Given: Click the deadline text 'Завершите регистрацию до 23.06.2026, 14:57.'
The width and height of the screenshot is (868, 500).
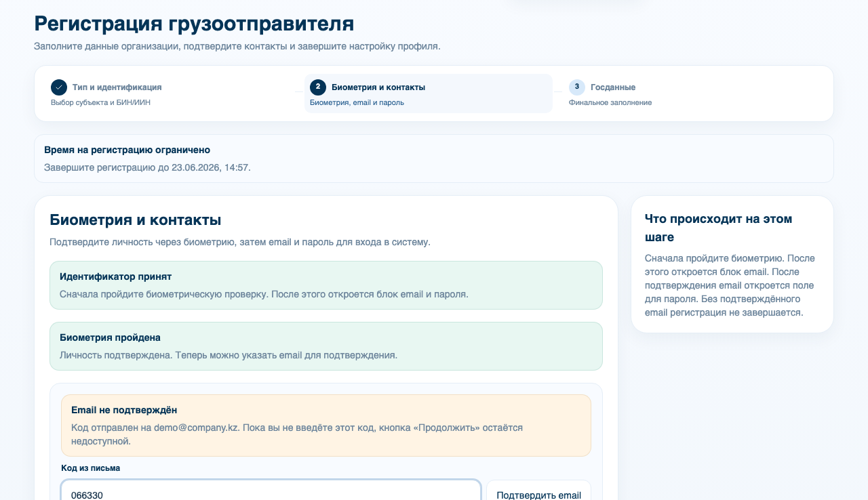Looking at the screenshot, I should [147, 167].
